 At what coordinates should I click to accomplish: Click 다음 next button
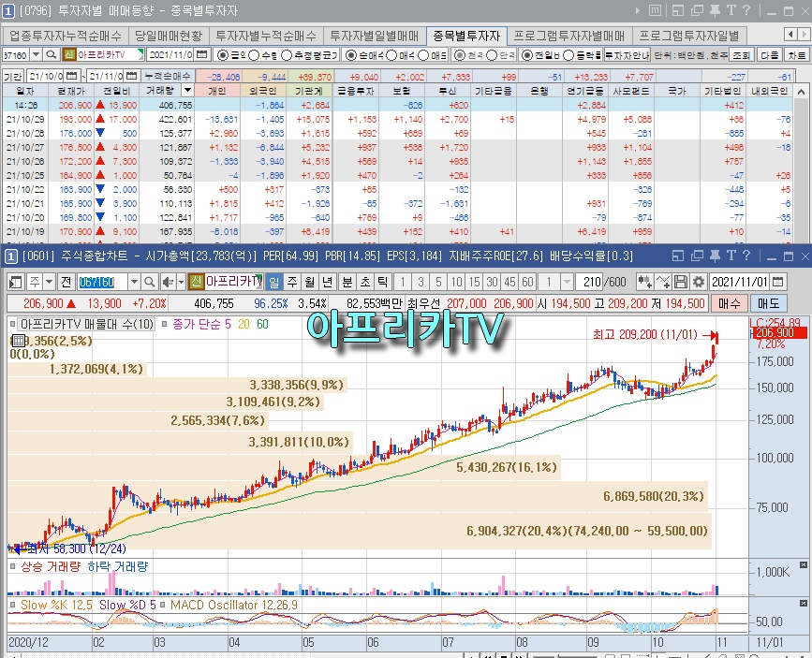769,54
